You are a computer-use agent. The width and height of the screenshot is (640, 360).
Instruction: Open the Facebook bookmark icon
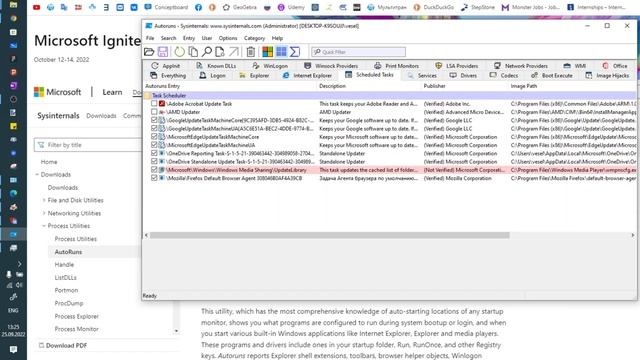[x=198, y=7]
